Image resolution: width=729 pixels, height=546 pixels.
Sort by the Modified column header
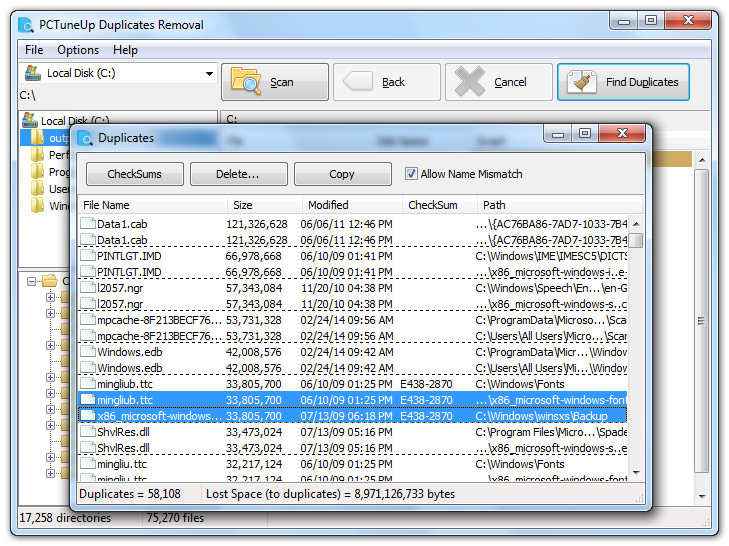(352, 205)
